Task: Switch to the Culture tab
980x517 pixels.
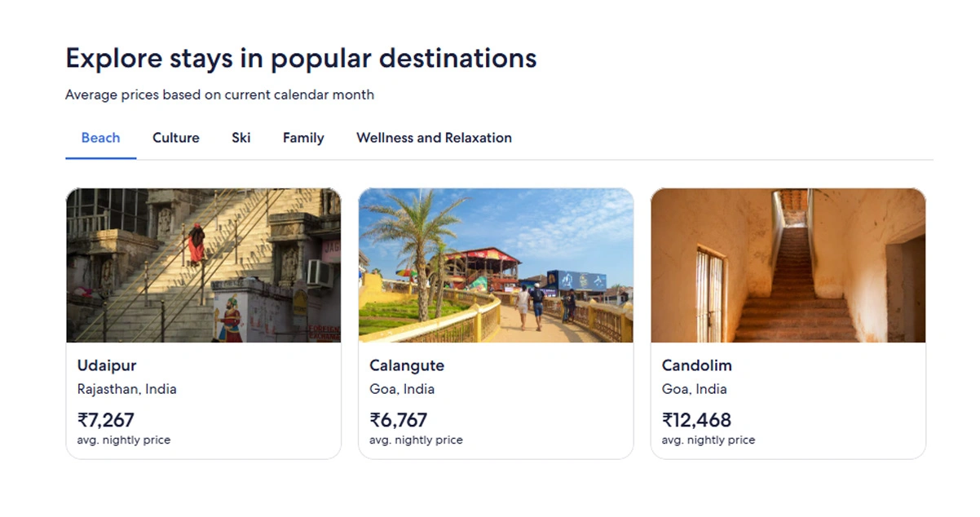Action: click(175, 138)
